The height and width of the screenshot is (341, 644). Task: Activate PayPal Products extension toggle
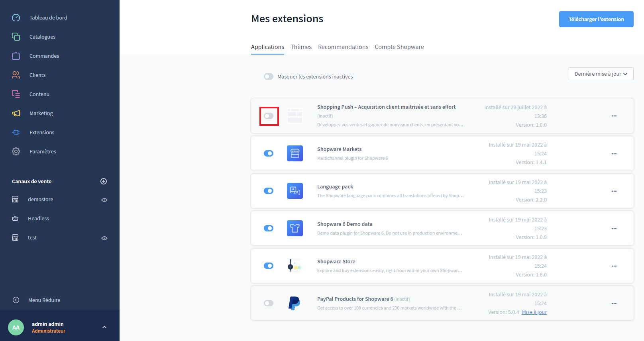point(269,303)
